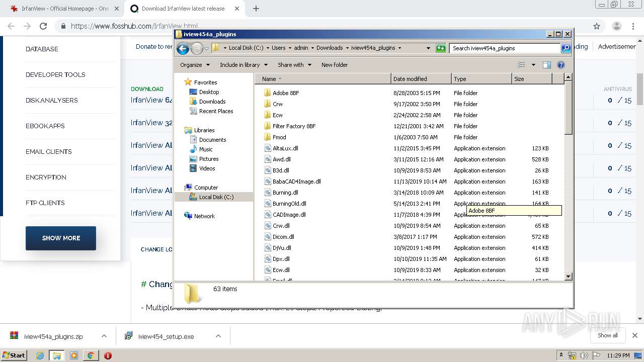
Task: Open Include in library dropdown
Action: 244,65
